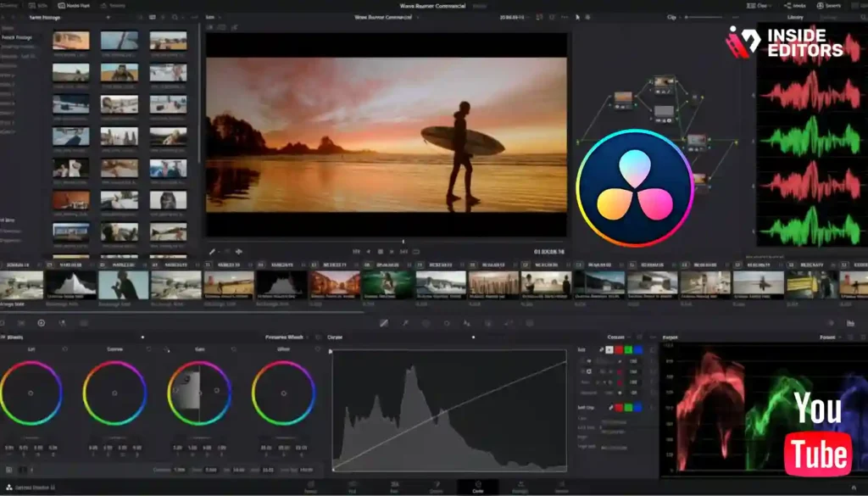The image size is (868, 496).
Task: Click the Media Pool button in top bar
Action: tap(74, 6)
